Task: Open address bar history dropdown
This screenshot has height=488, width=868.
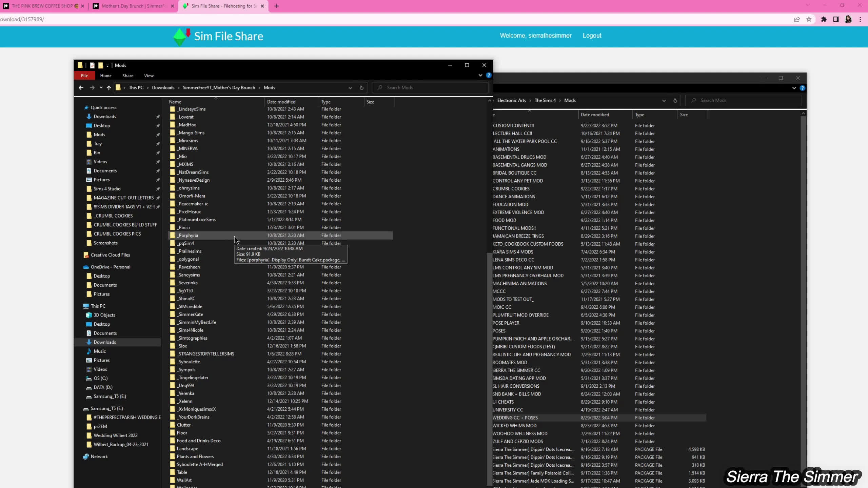Action: tap(350, 87)
